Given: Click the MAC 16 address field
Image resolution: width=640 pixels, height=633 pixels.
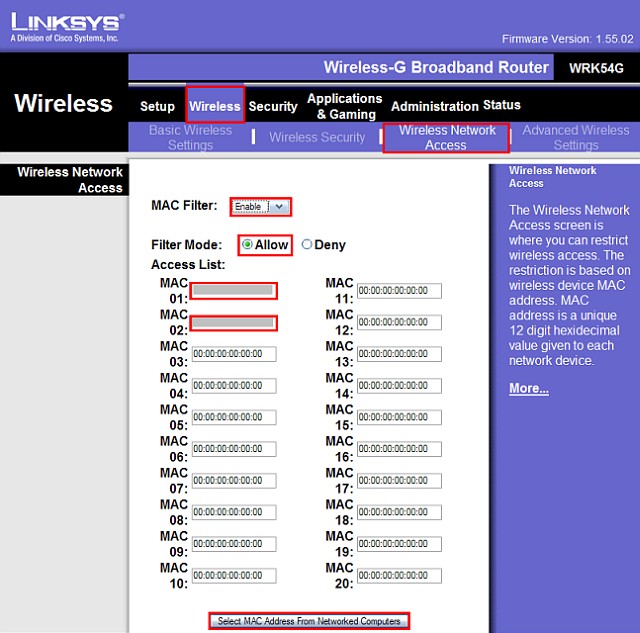Looking at the screenshot, I should pos(399,449).
